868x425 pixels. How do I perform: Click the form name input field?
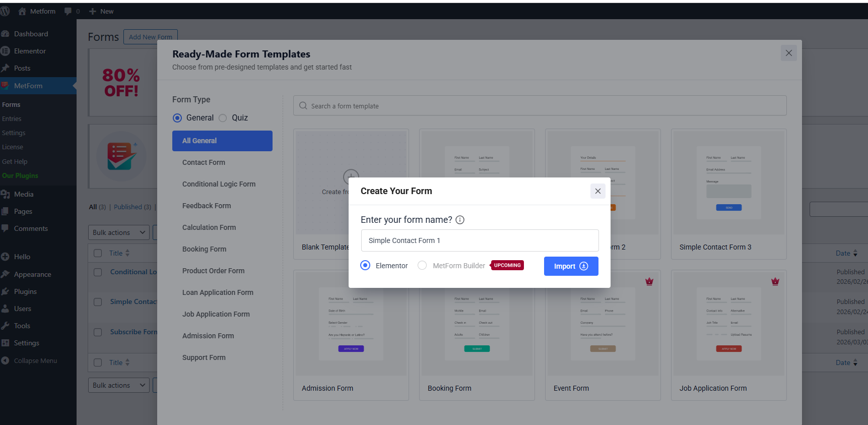[480, 240]
